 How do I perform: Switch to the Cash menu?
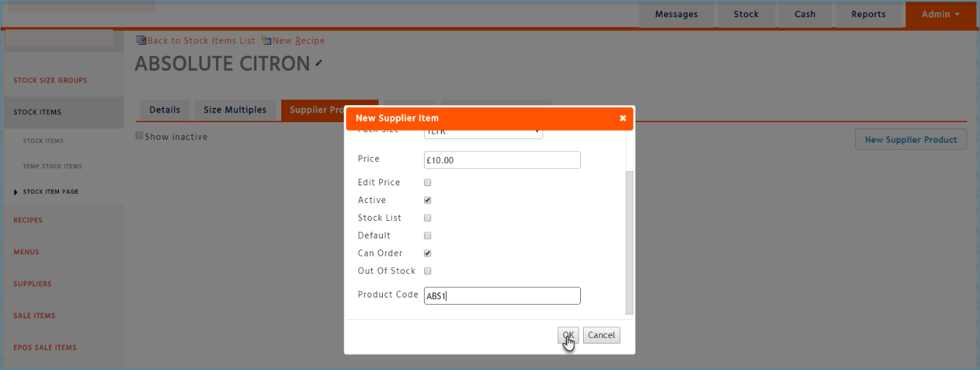point(805,14)
